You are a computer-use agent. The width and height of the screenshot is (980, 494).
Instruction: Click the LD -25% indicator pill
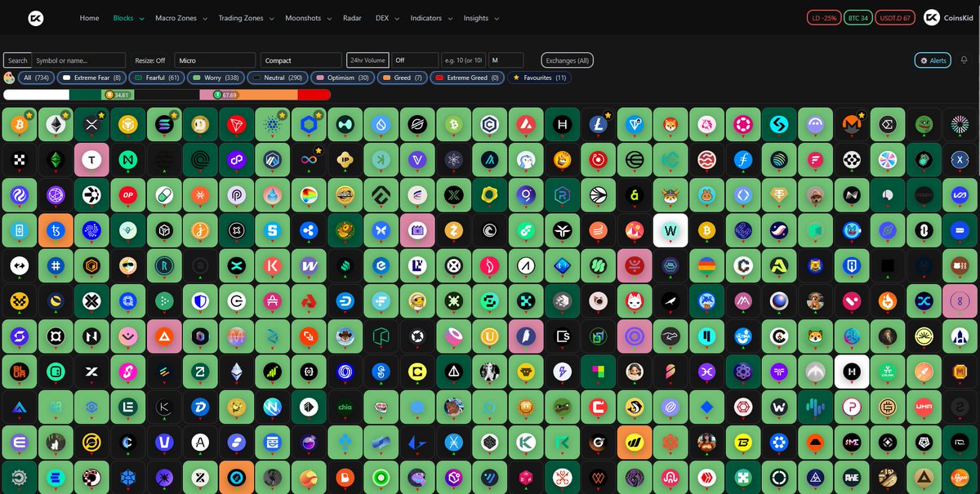click(x=823, y=18)
